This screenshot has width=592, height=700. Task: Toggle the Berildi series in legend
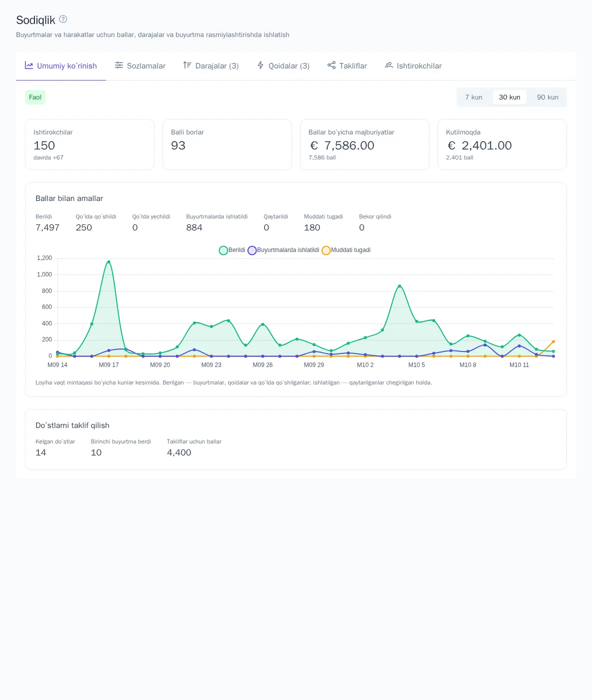click(x=232, y=250)
